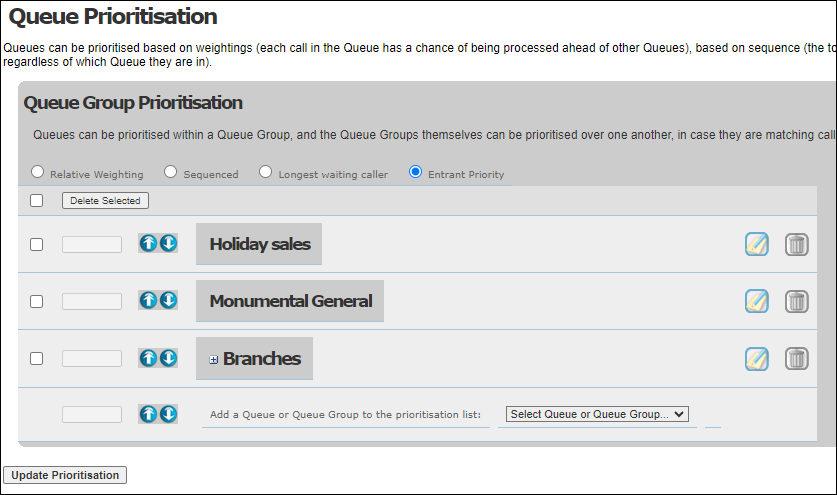Delete Monumental General with trash icon
837x495 pixels.
pos(796,301)
